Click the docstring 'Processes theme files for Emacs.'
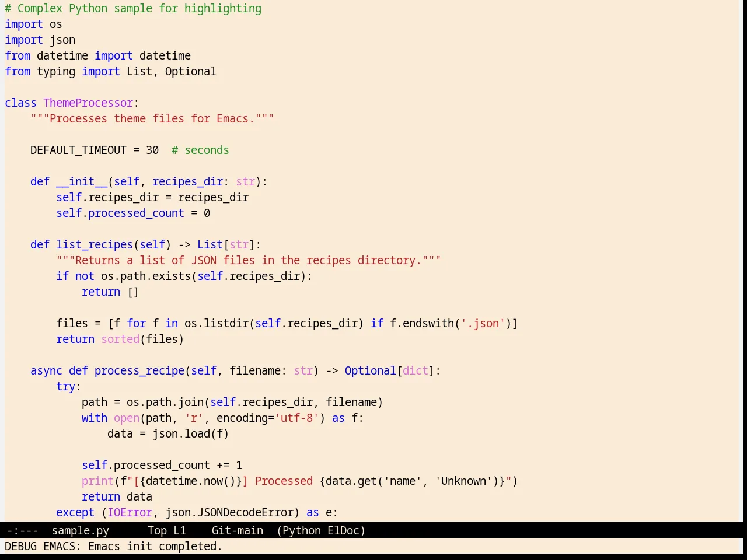Image resolution: width=747 pixels, height=560 pixels. [x=152, y=118]
